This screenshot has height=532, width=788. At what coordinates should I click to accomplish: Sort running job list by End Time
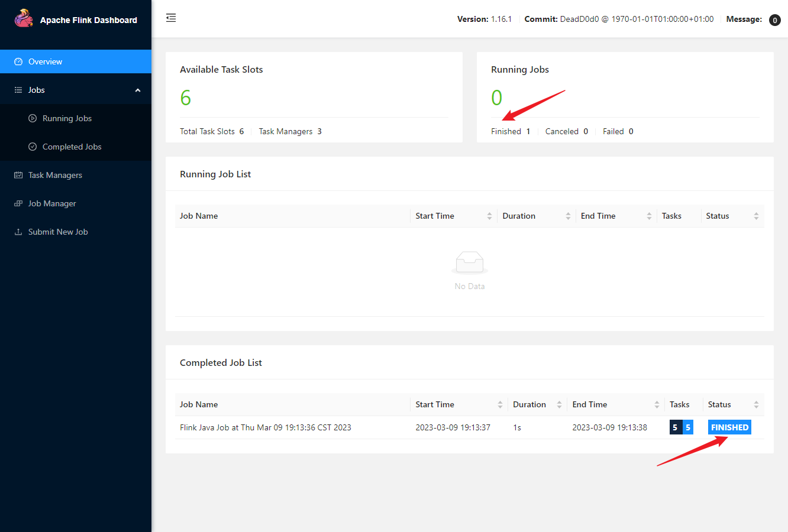649,216
